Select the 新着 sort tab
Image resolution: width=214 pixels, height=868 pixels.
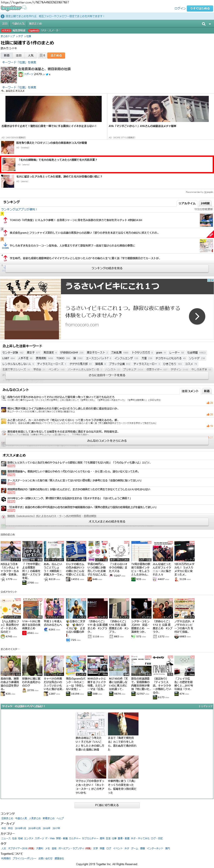(x=7, y=55)
